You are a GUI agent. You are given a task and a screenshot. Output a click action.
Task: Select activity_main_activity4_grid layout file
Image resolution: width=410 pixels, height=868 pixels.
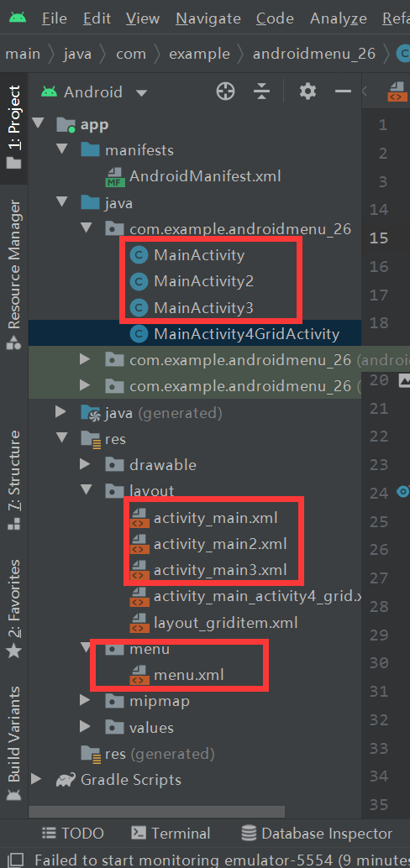tap(257, 596)
